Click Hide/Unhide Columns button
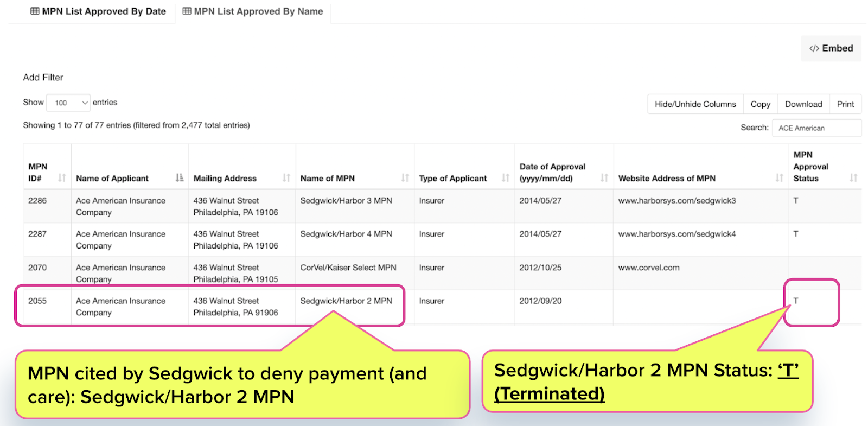Viewport: 868px width, 426px height. (x=695, y=104)
